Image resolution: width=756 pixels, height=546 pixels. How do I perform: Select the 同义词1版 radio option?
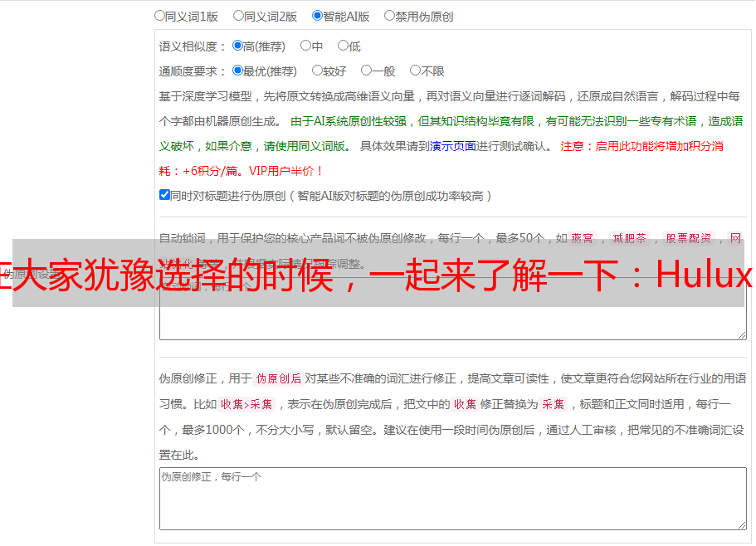pyautogui.click(x=159, y=16)
